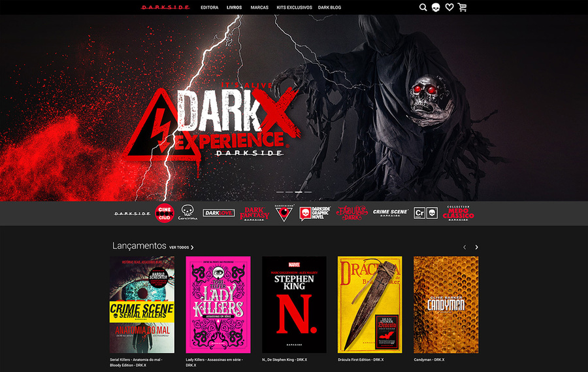The height and width of the screenshot is (372, 588).
Task: Select the Medo Clássico brand logo
Action: pyautogui.click(x=458, y=213)
